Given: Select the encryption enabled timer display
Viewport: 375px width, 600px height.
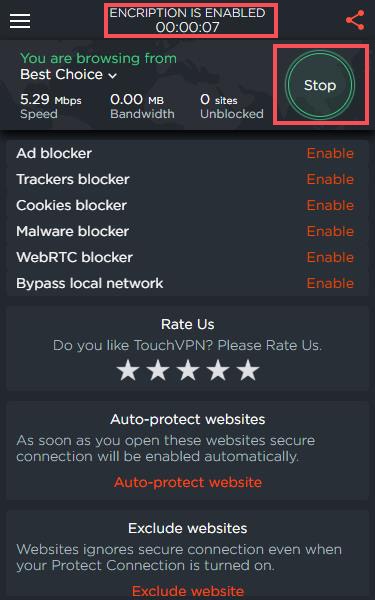Looking at the screenshot, I should (x=188, y=20).
